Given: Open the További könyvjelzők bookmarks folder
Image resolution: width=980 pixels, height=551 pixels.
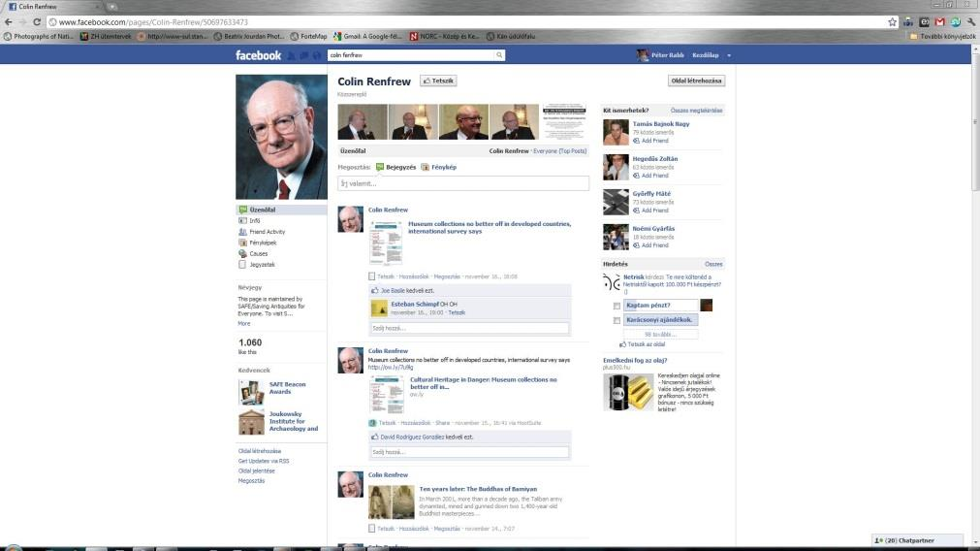Looking at the screenshot, I should [x=942, y=36].
